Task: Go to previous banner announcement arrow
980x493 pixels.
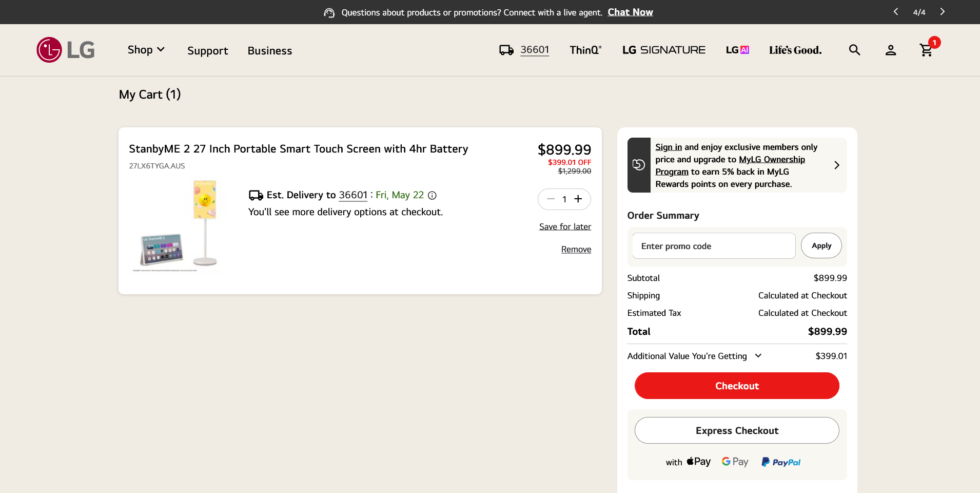Action: (896, 12)
